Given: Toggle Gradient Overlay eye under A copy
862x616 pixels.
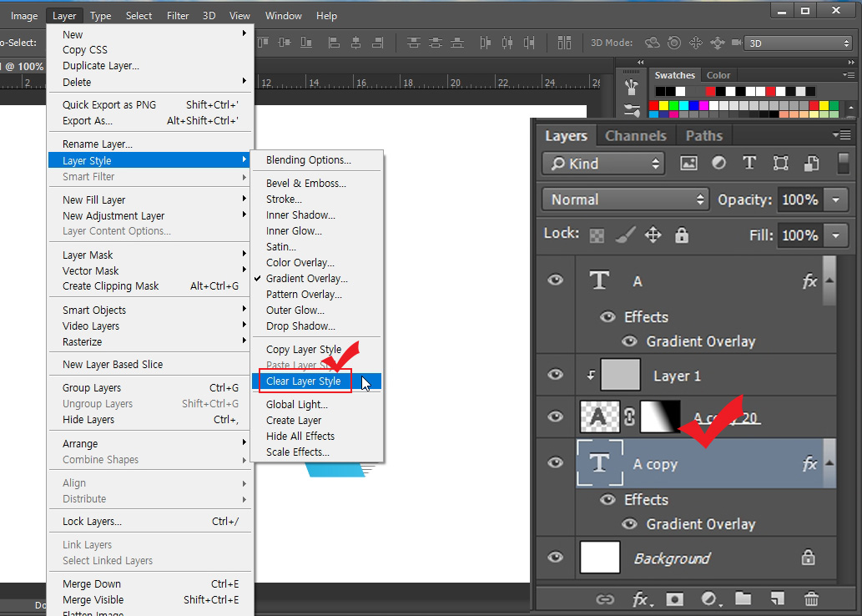Looking at the screenshot, I should click(x=629, y=523).
